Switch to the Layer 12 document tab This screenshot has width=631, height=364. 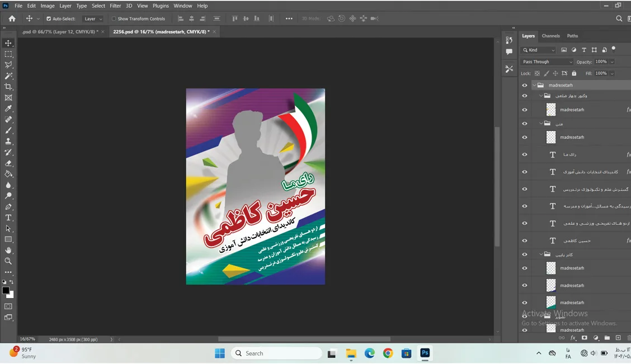60,32
